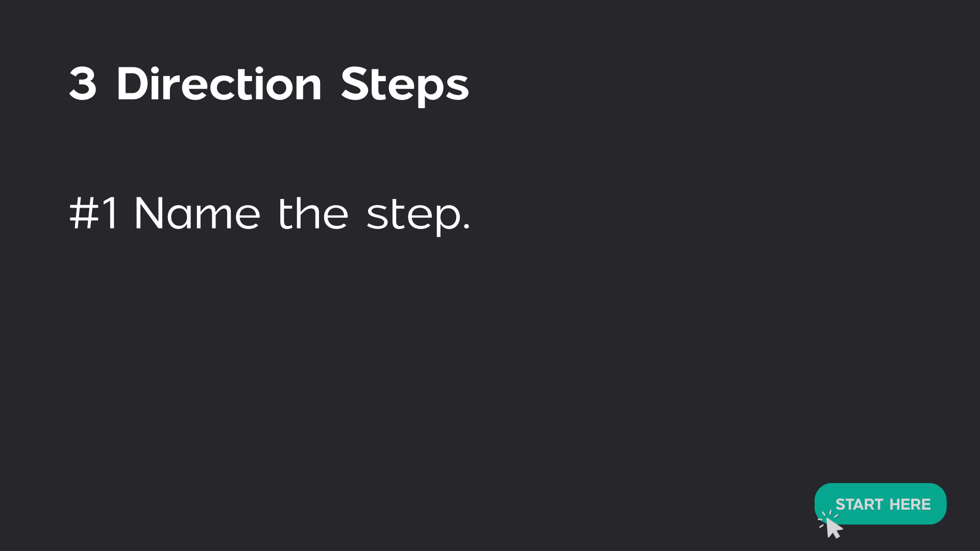Click the capital "S" in Steps
This screenshot has width=980, height=551.
coord(356,84)
